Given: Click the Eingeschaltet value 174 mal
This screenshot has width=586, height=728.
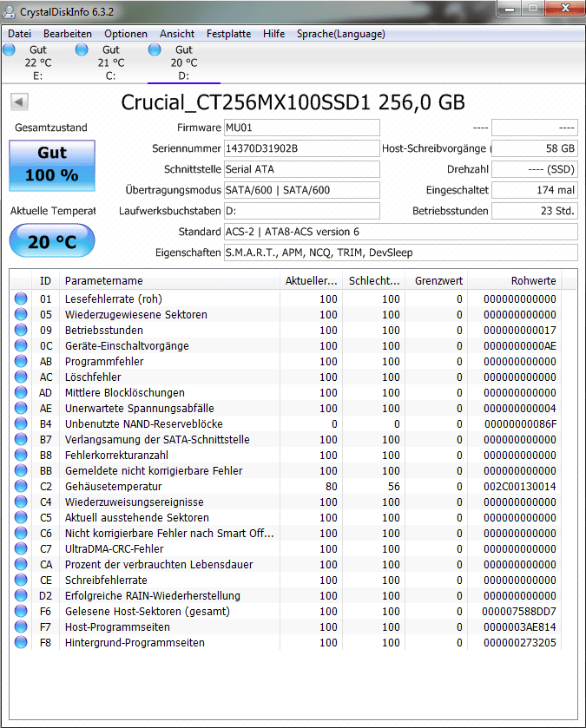Looking at the screenshot, I should [535, 190].
